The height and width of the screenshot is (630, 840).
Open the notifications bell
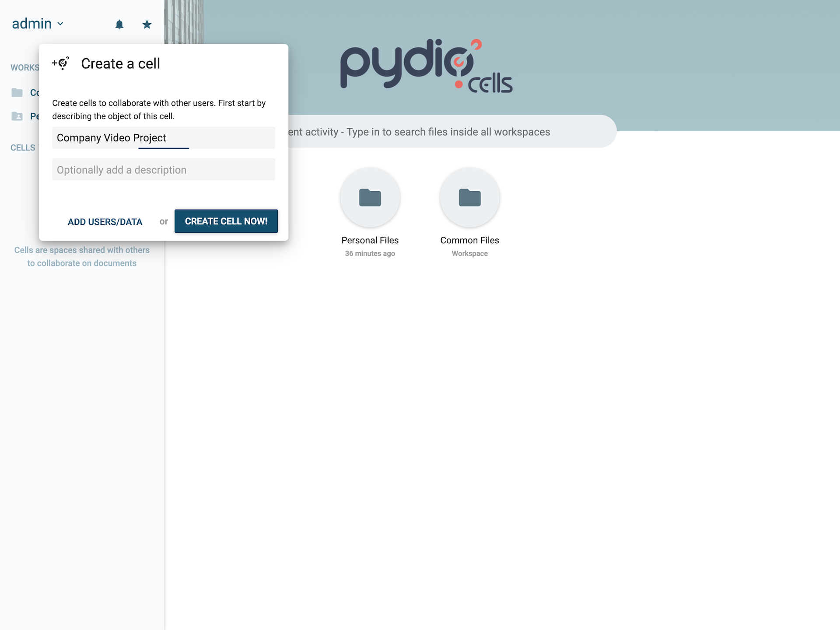(x=119, y=24)
